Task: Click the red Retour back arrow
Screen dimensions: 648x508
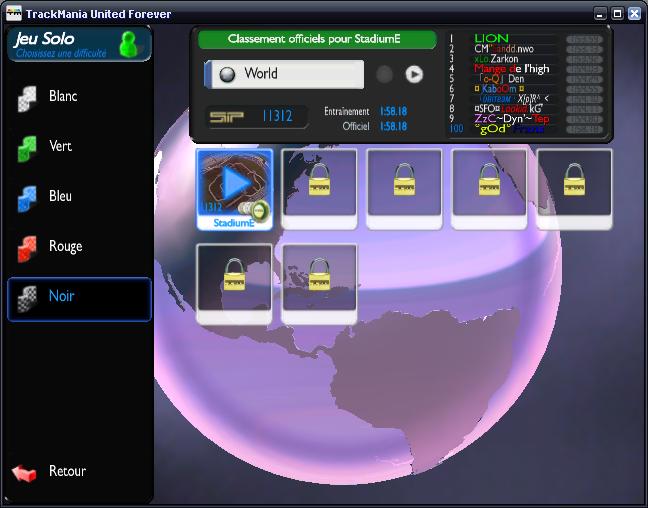Action: point(25,472)
